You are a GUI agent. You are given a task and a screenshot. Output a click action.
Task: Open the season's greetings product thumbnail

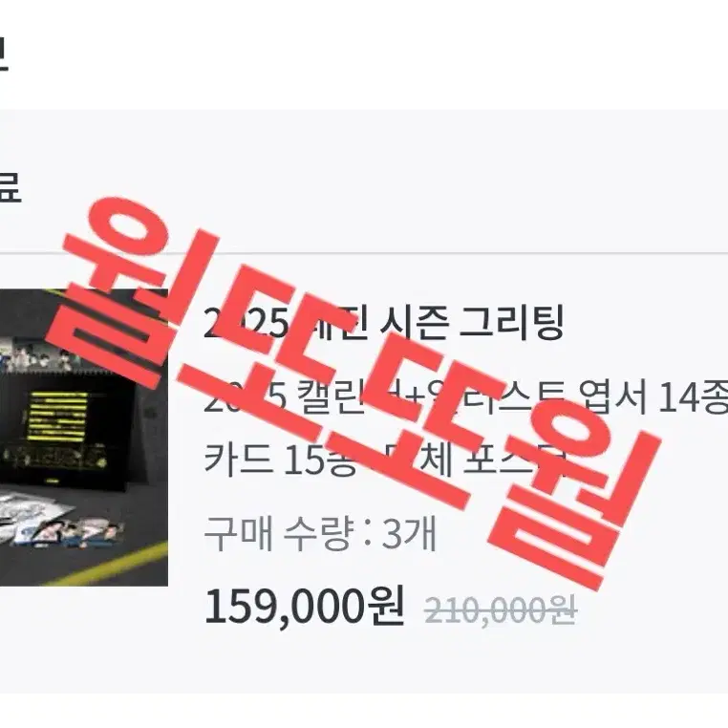point(83,437)
